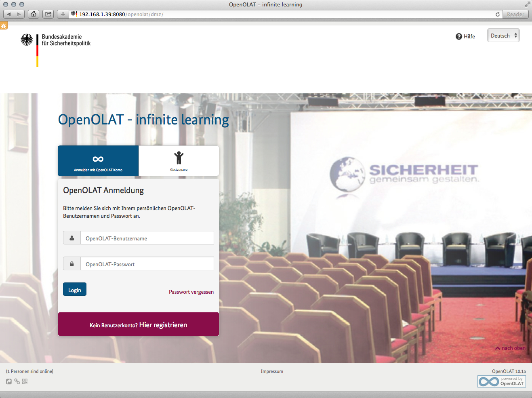Jump up with nach oben link

[x=511, y=348]
